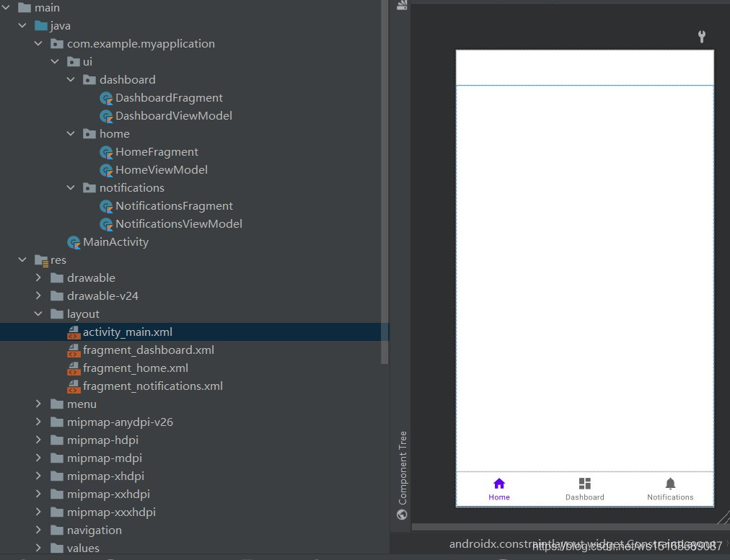Click the java source folder icon
Viewport: 730px width, 560px height.
tap(41, 25)
